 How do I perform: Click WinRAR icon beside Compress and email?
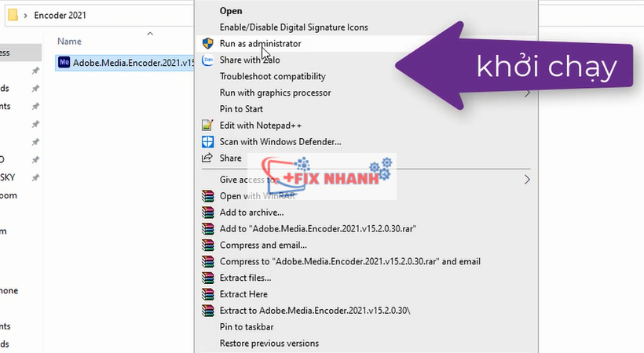click(208, 245)
